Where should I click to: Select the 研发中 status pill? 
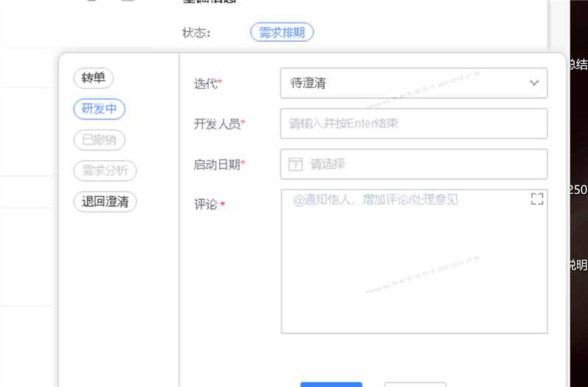pos(99,109)
